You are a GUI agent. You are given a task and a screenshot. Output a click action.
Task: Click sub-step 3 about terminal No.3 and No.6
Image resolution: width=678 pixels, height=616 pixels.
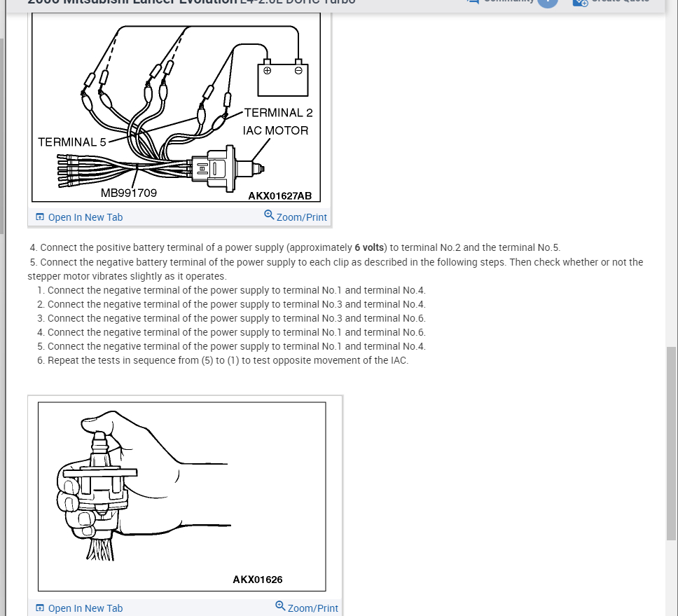231,318
